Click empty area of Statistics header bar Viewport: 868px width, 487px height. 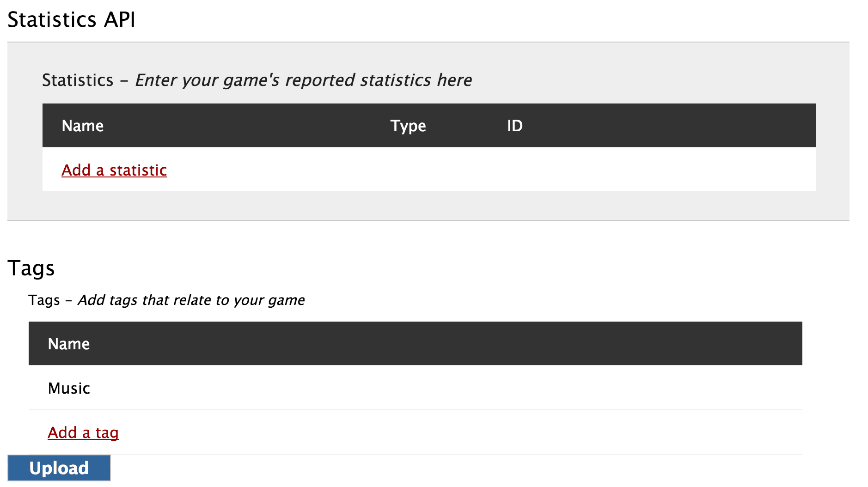coord(670,126)
